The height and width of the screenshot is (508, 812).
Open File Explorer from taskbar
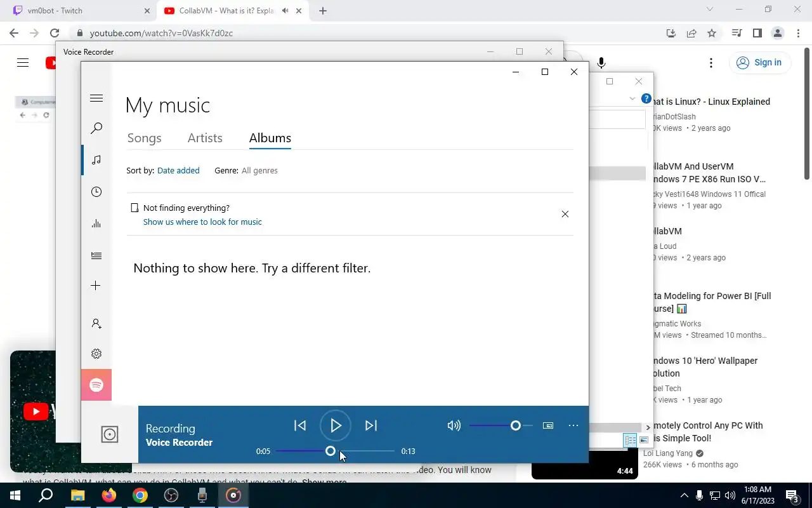point(77,495)
